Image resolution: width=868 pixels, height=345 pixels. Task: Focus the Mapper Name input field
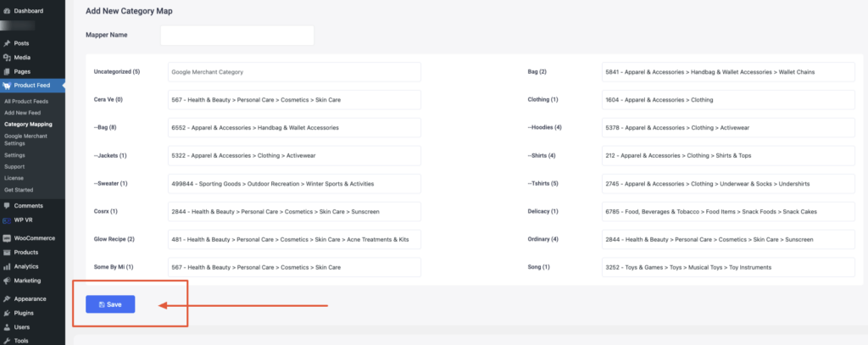tap(237, 35)
